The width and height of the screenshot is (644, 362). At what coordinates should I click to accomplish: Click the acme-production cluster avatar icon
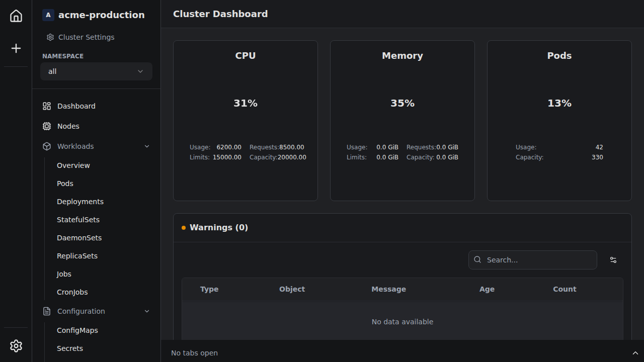(x=48, y=15)
